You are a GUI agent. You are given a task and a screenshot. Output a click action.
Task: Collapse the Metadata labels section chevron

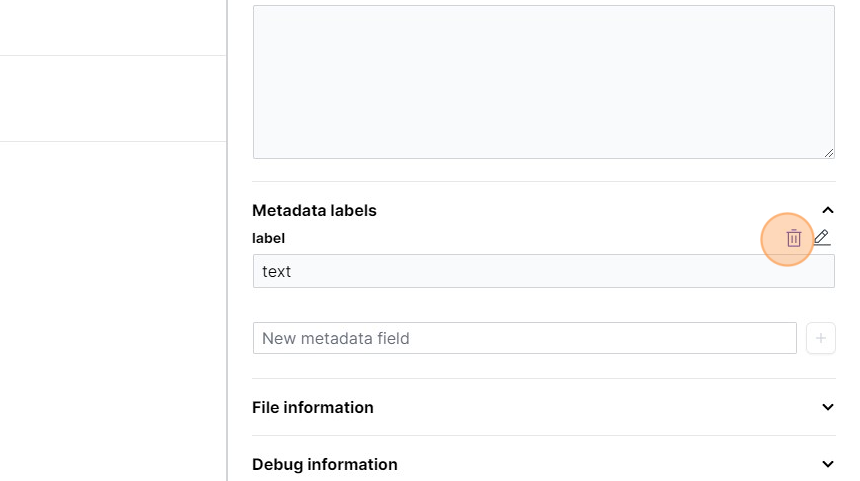coord(827,210)
